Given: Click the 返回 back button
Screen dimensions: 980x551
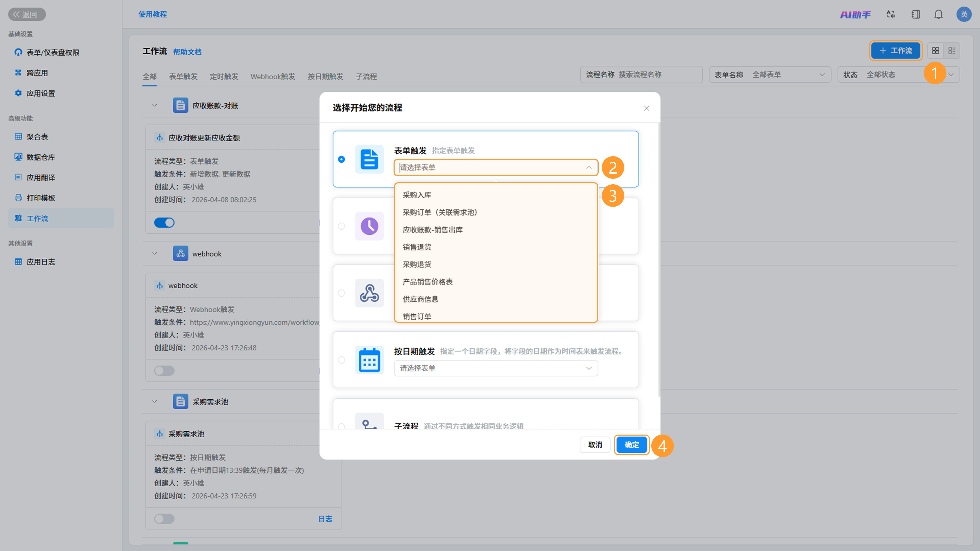Looking at the screenshot, I should coord(27,15).
